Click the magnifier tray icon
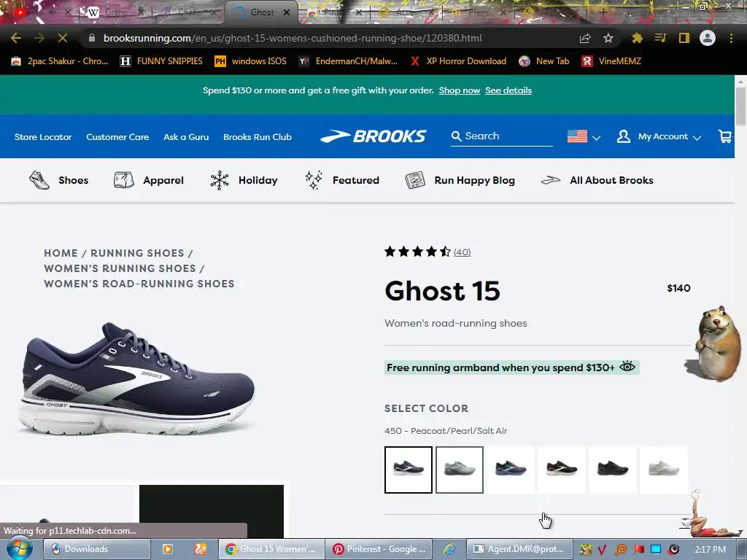 pos(621,550)
